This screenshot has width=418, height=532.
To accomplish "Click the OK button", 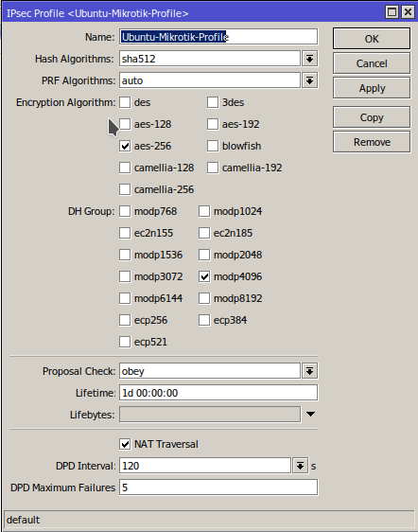I will point(372,39).
